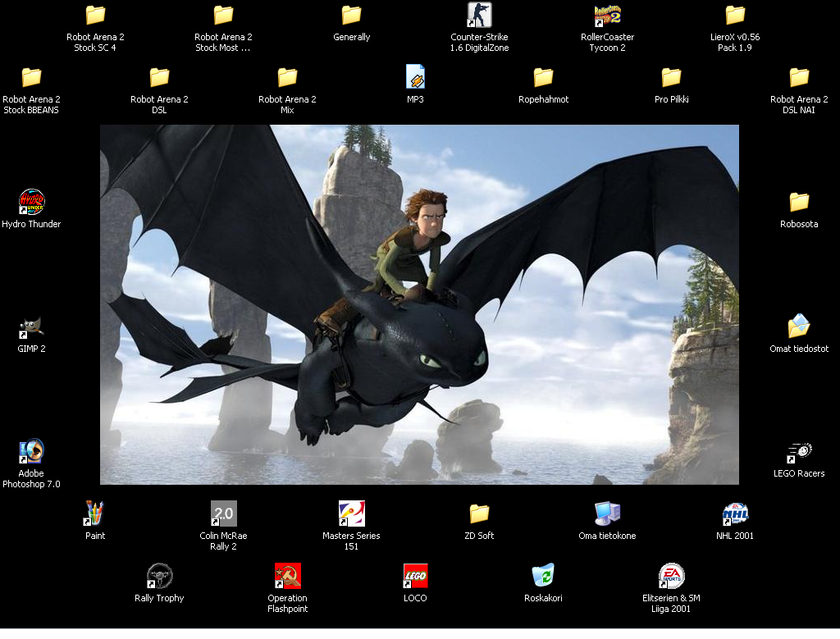
Task: Open the Robosota folder
Action: (799, 202)
